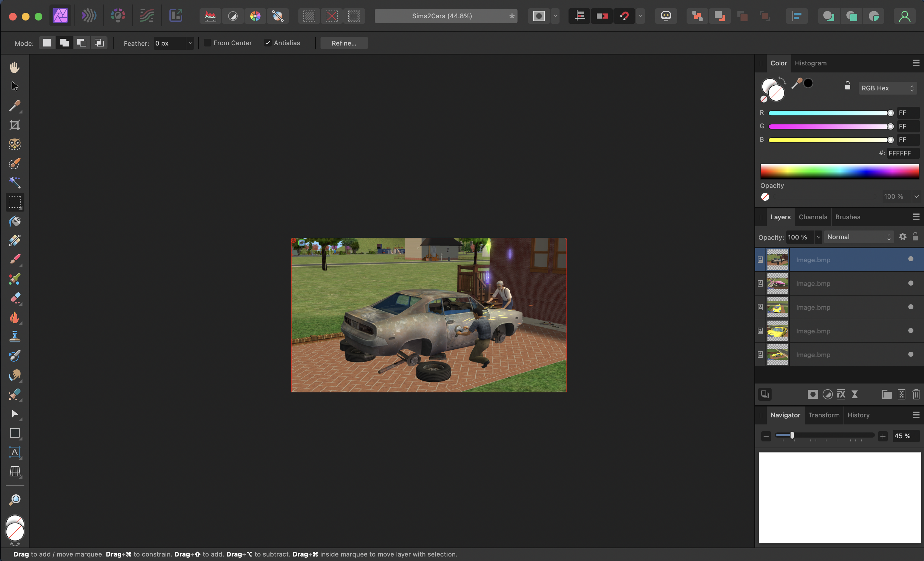Select the Pen/Node arrow tool
Viewport: 924px width, 561px height.
click(x=15, y=414)
